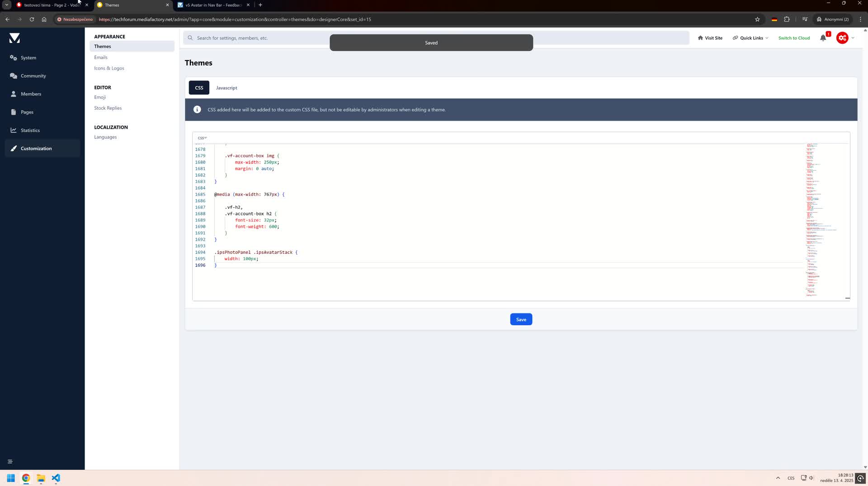Open the volume control in tray
Image resolution: width=868 pixels, height=486 pixels.
(811, 478)
